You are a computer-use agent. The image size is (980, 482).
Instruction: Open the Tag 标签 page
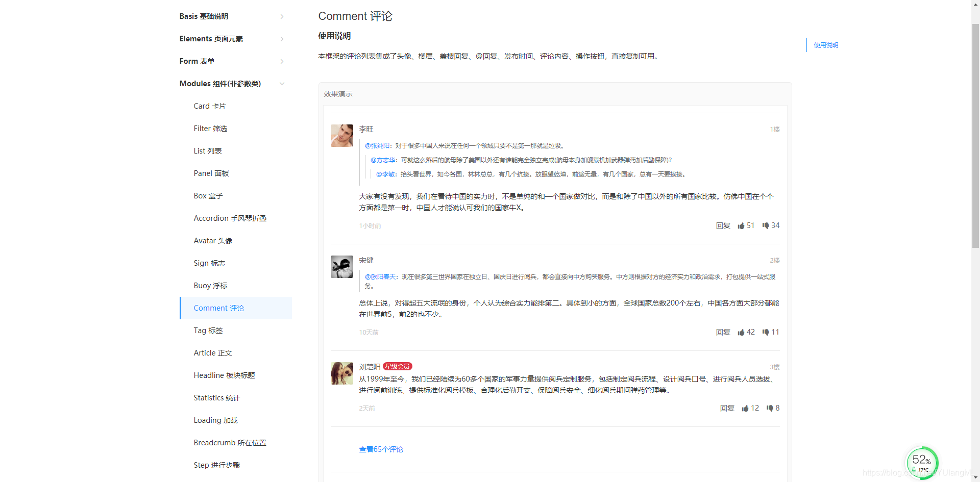point(208,330)
